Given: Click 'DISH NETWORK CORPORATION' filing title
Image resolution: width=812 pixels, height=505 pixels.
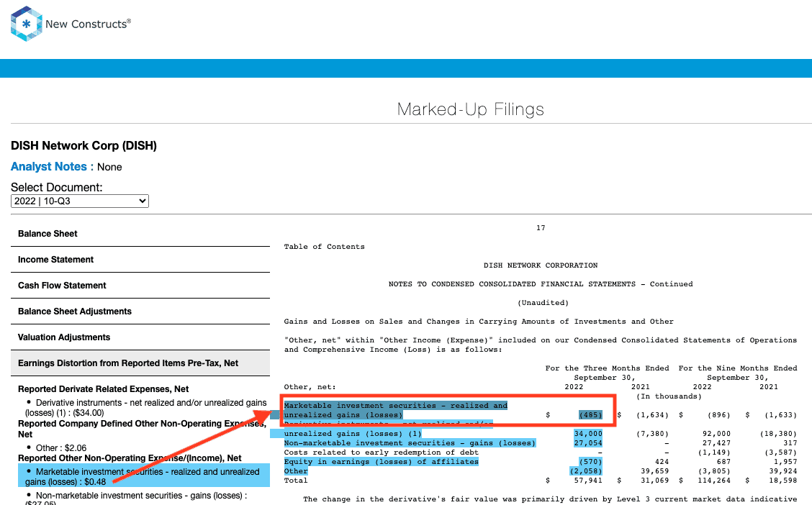Looking at the screenshot, I should click(x=541, y=265).
